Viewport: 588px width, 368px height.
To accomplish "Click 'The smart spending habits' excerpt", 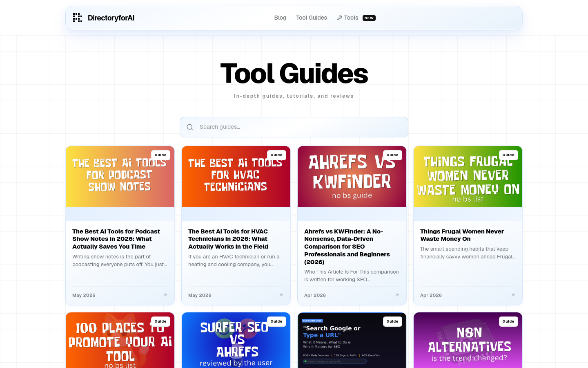I will click(x=468, y=253).
